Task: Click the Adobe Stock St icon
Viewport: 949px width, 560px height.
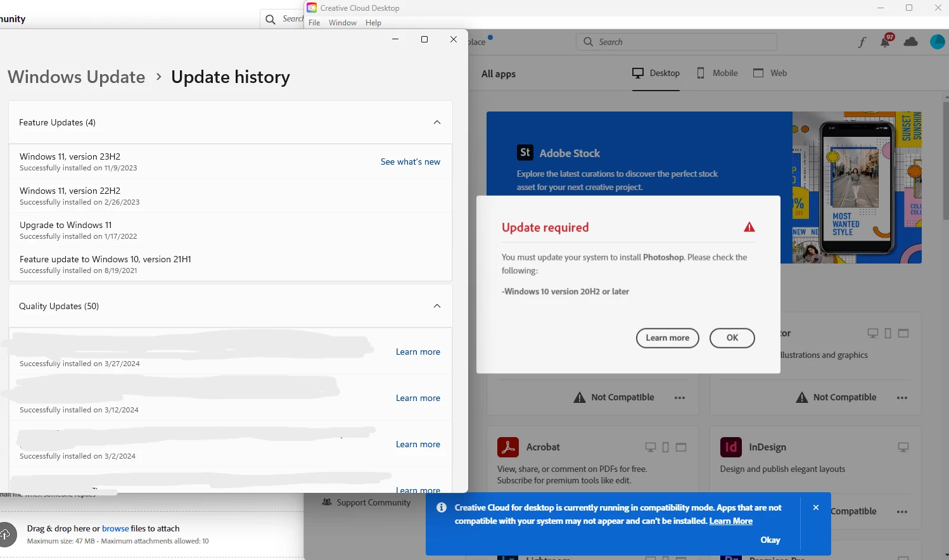Action: (x=525, y=153)
